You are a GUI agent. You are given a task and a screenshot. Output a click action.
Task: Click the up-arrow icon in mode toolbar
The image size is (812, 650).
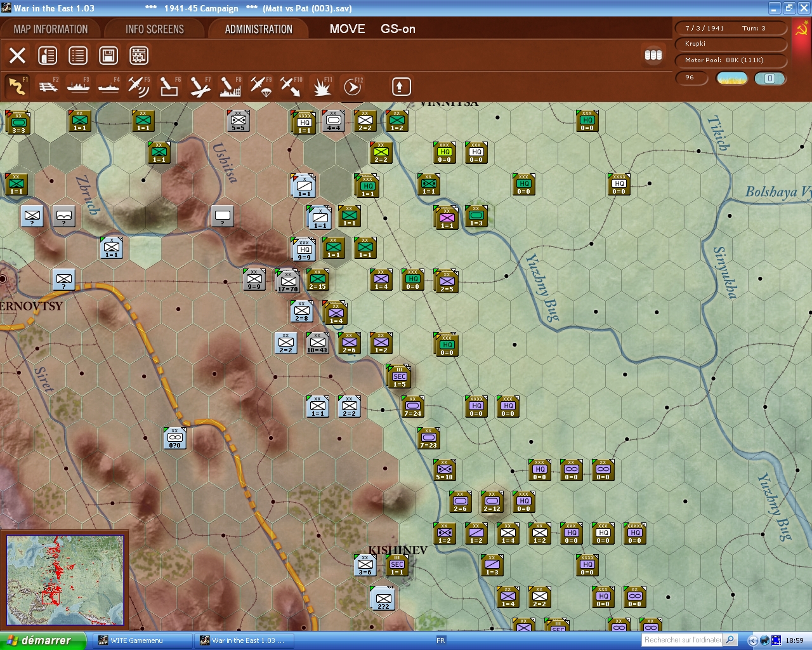(x=401, y=86)
